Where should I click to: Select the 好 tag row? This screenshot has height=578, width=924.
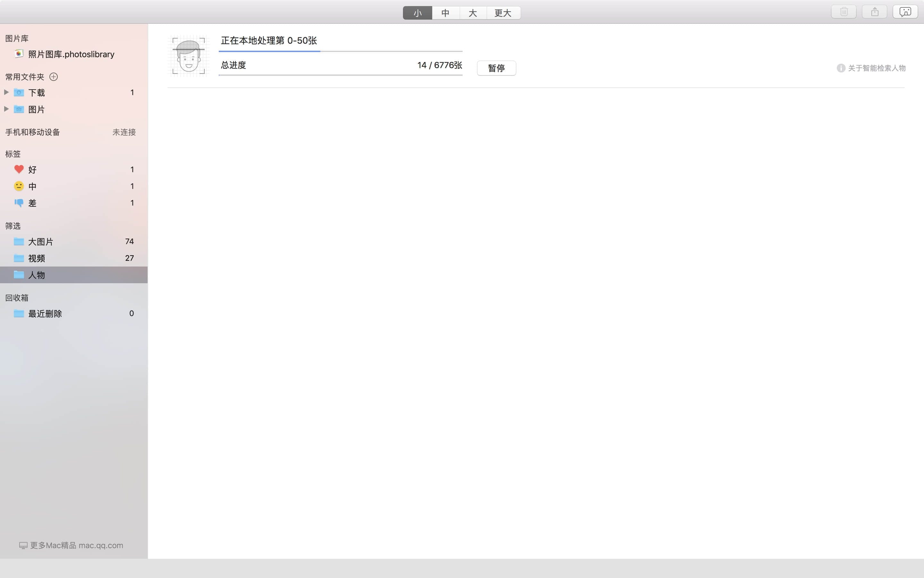click(x=74, y=169)
